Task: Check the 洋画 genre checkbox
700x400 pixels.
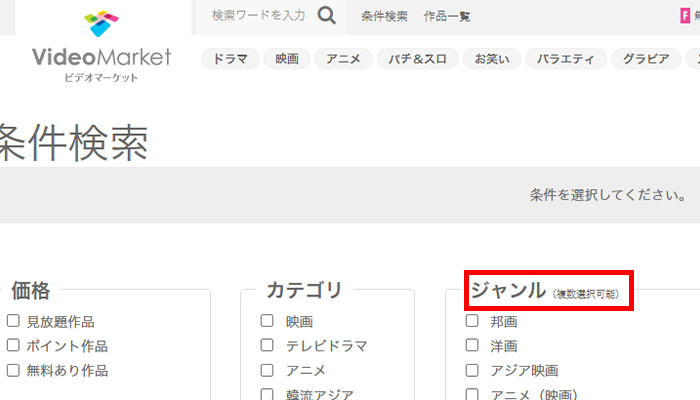Action: pos(472,345)
